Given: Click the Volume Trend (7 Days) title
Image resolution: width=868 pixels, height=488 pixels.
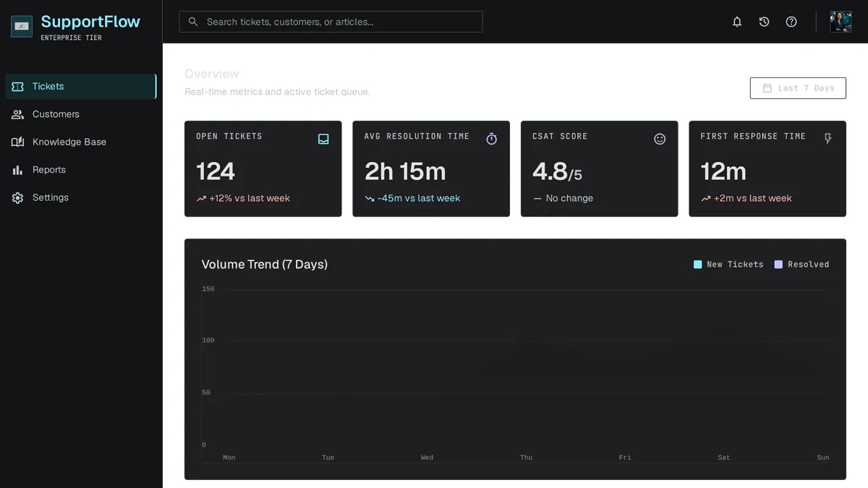Looking at the screenshot, I should [265, 265].
